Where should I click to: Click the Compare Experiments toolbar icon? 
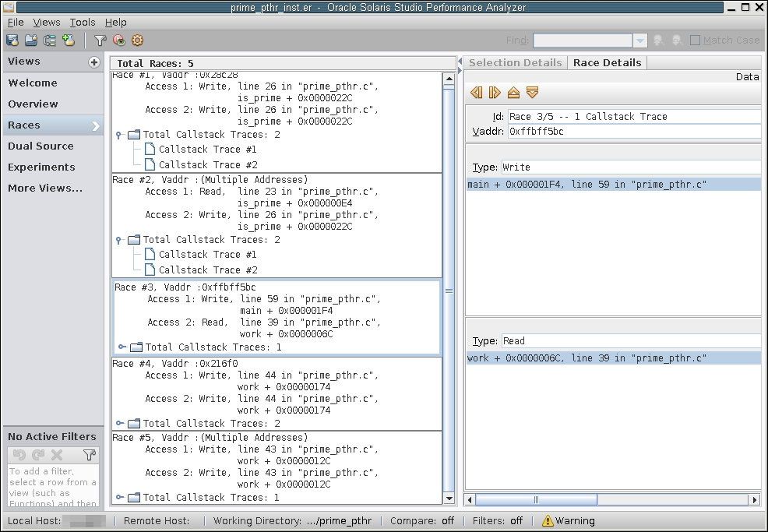pyautogui.click(x=50, y=41)
